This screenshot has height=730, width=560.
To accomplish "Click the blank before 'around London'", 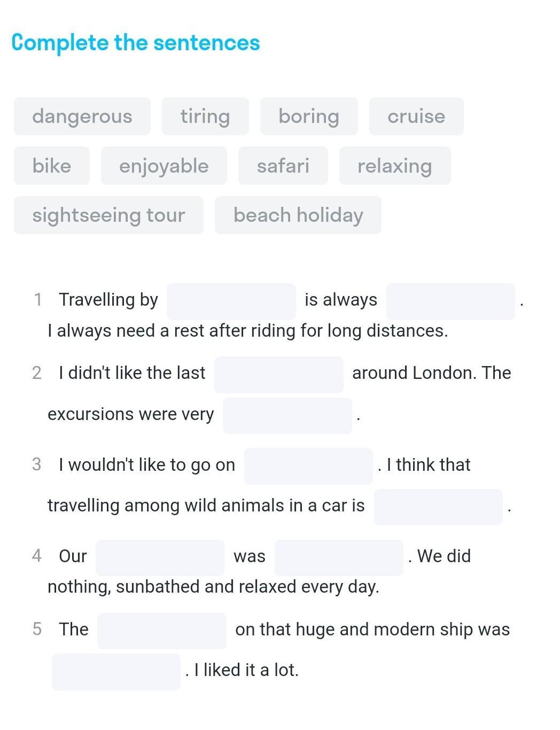I will [279, 375].
